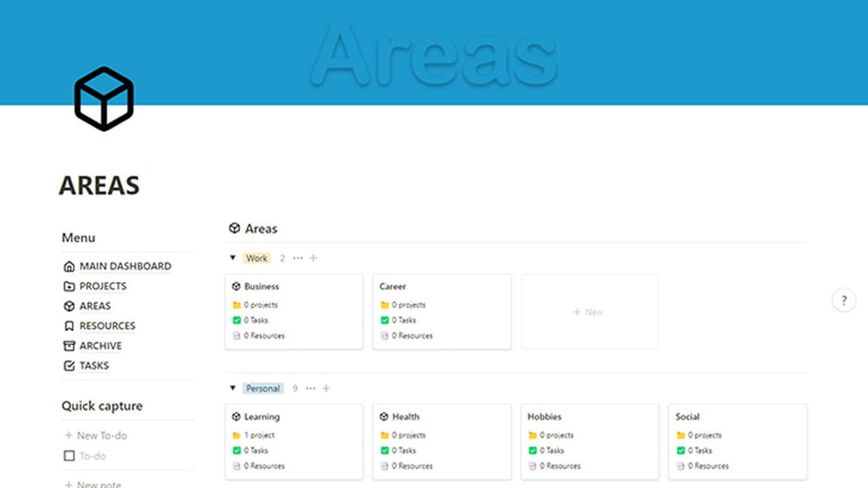Click the Personal group tag
This screenshot has width=868, height=488.
tap(263, 389)
